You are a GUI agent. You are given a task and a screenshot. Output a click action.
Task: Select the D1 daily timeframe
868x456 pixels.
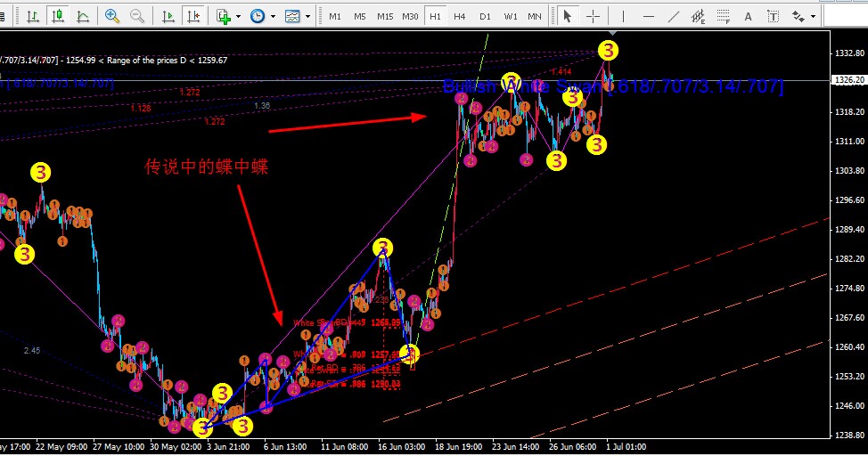[485, 17]
